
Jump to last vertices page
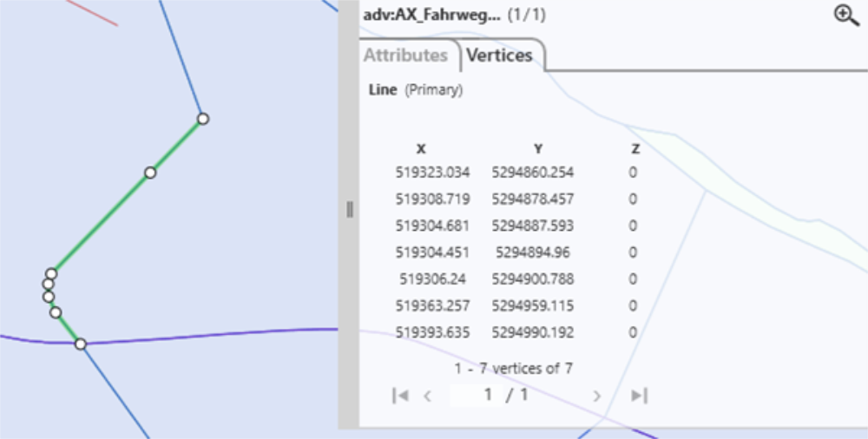coord(640,396)
